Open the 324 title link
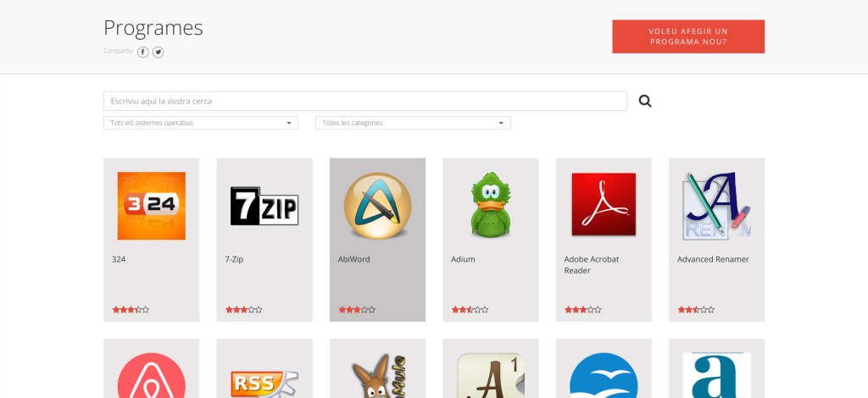Viewport: 868px width, 398px height. click(119, 259)
